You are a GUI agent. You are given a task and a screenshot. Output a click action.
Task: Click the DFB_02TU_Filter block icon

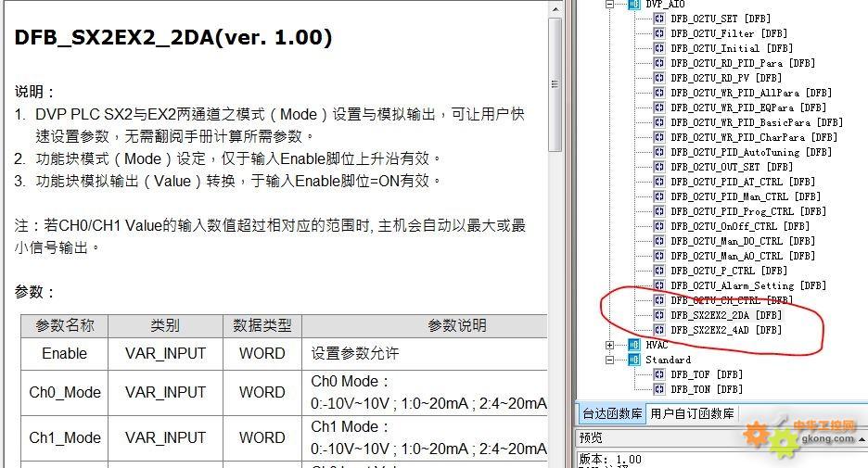click(658, 33)
